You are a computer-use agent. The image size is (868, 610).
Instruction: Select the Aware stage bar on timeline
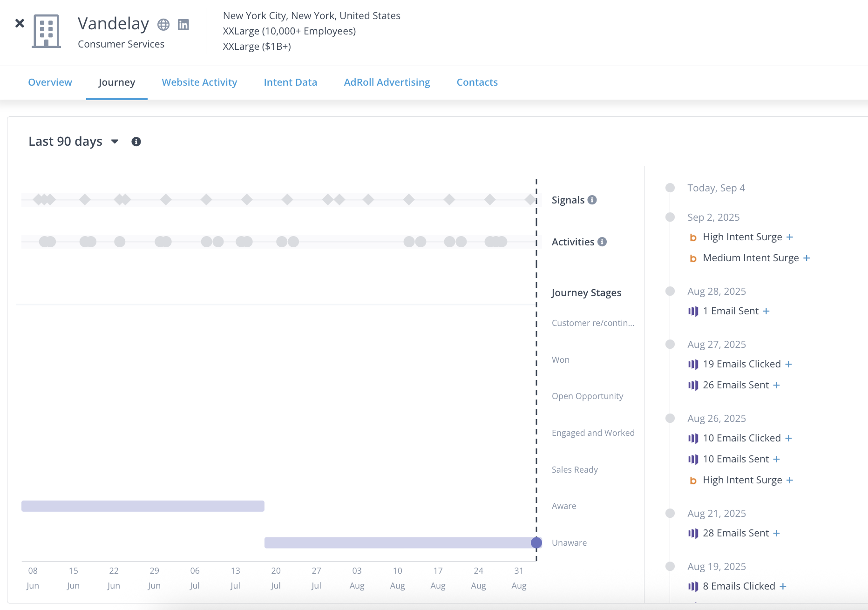[x=142, y=506]
